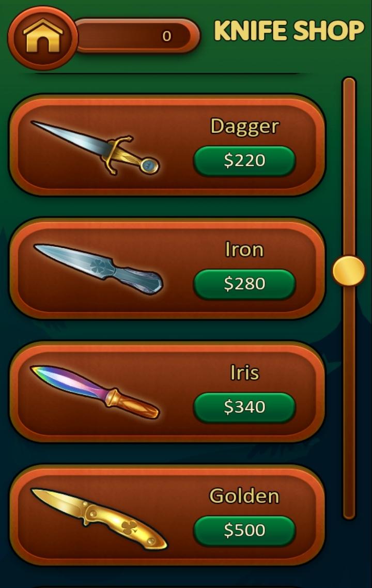Click the coin balance counter showing 0
This screenshot has height=588, width=372.
click(137, 36)
